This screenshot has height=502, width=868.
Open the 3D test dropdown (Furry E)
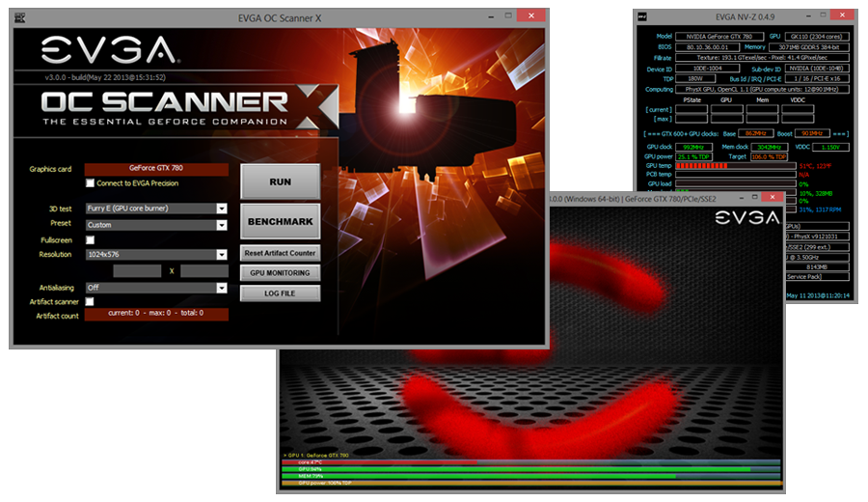click(x=156, y=209)
